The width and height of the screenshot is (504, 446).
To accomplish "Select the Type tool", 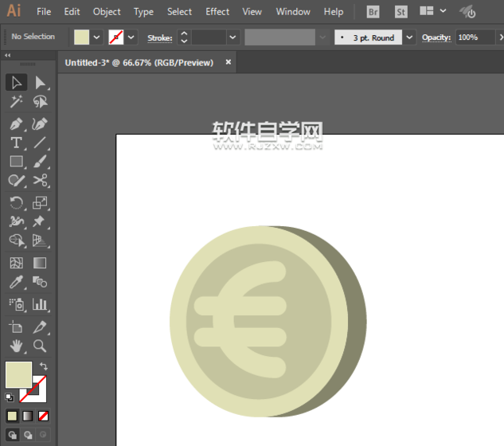I will click(x=16, y=143).
